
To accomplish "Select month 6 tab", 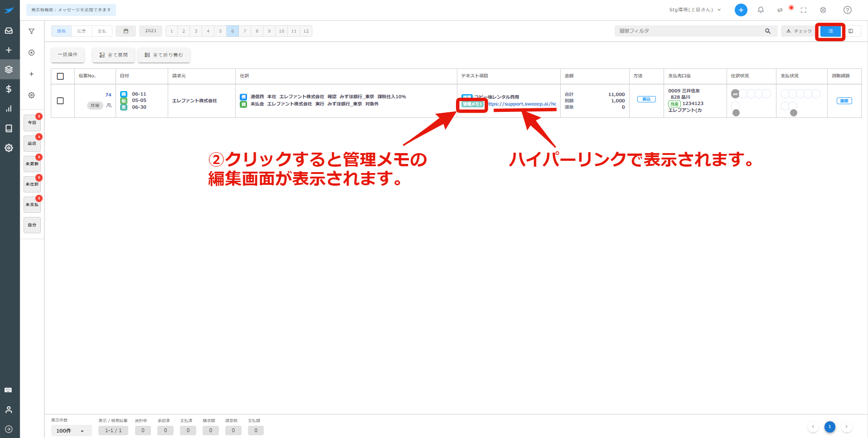I will (233, 31).
